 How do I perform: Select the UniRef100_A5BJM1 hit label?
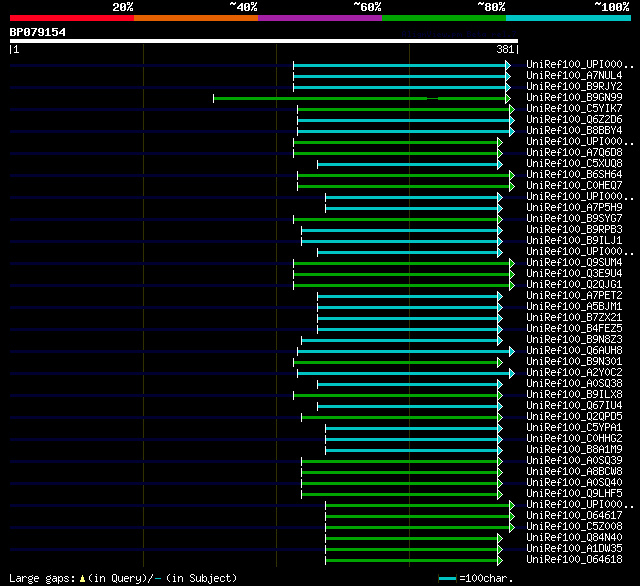coord(574,307)
